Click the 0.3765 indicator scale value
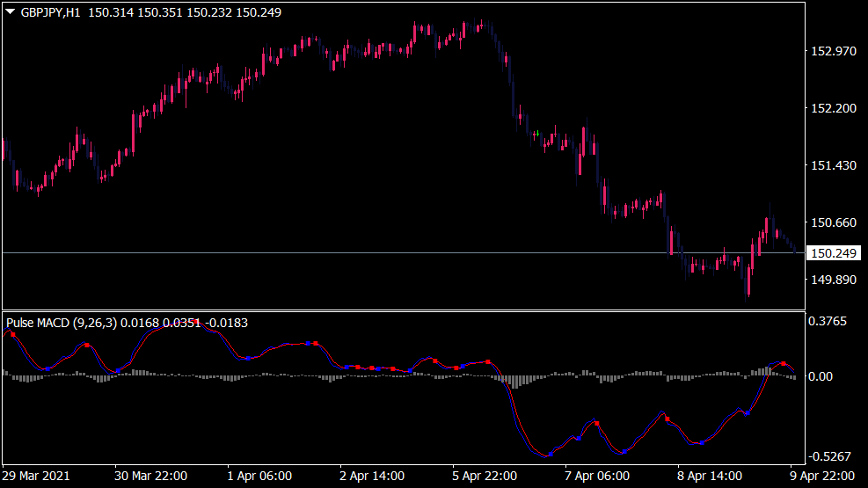The height and width of the screenshot is (488, 868). click(x=828, y=322)
